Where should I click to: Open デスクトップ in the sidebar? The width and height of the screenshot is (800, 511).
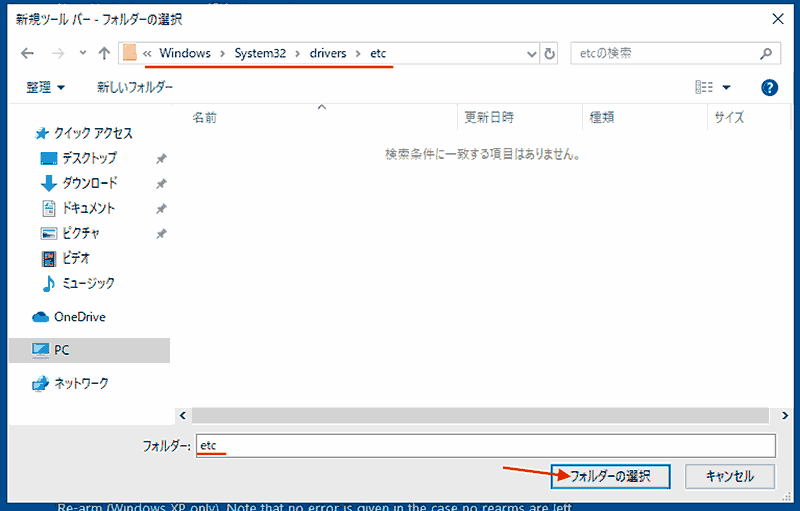pos(89,158)
